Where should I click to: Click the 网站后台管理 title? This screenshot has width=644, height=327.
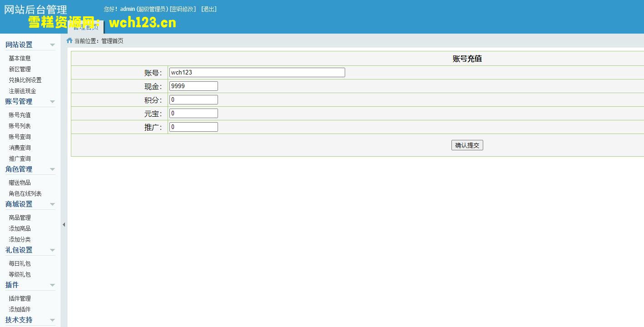[x=35, y=10]
